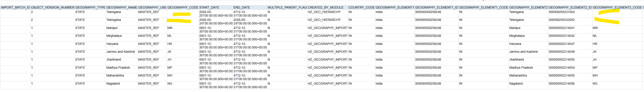Select the COUNTRY_CODE column header
644x92 pixels.
point(361,7)
